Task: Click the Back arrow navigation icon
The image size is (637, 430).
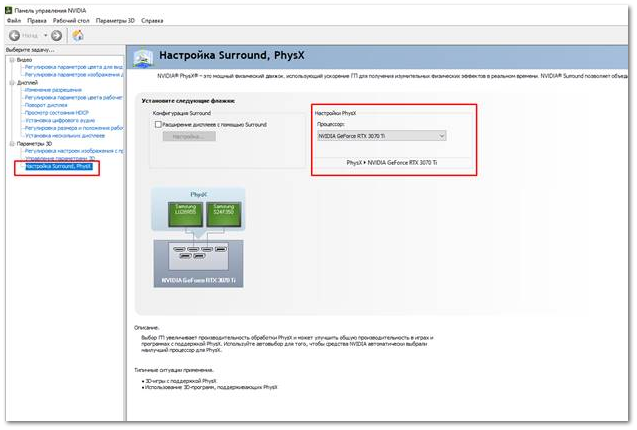Action: click(14, 36)
